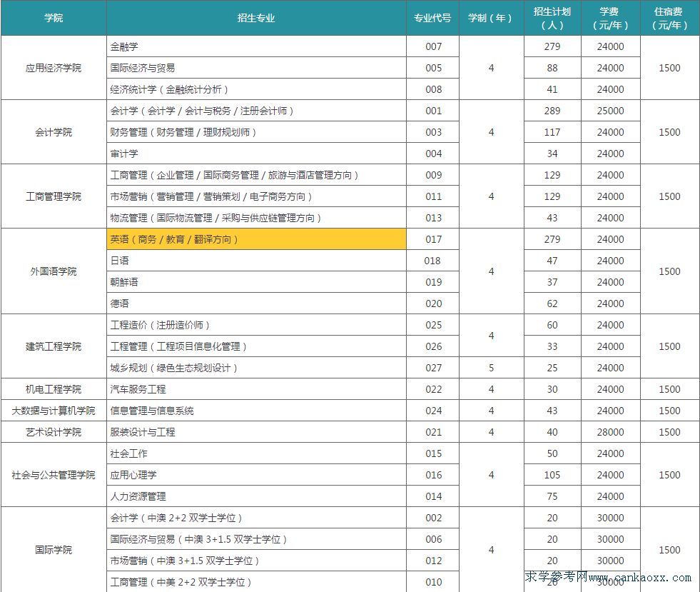Viewport: 700px width, 592px height.
Task: Select the 应用心理学 enrollment count 105
Action: [552, 475]
